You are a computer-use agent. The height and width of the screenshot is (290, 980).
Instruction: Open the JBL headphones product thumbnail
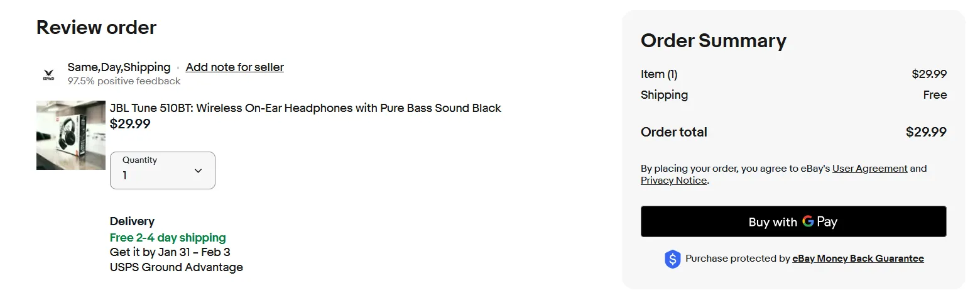71,135
